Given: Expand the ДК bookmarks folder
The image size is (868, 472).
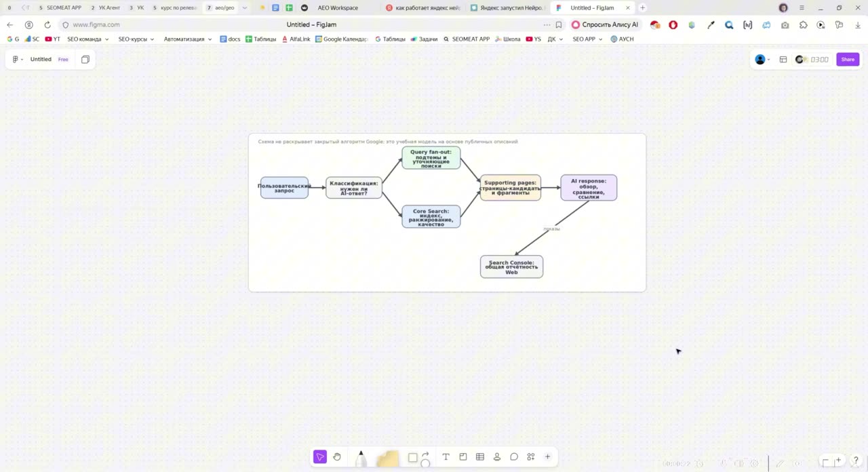Looking at the screenshot, I should (555, 39).
